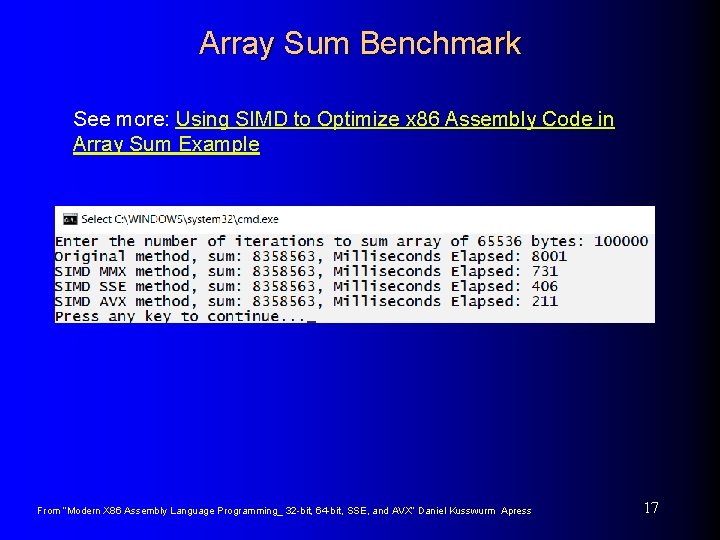Click the cmd.exe icon in console title bar

70,219
